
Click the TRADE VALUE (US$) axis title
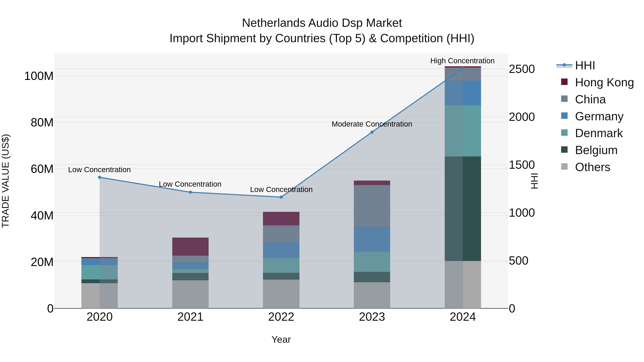[6, 181]
